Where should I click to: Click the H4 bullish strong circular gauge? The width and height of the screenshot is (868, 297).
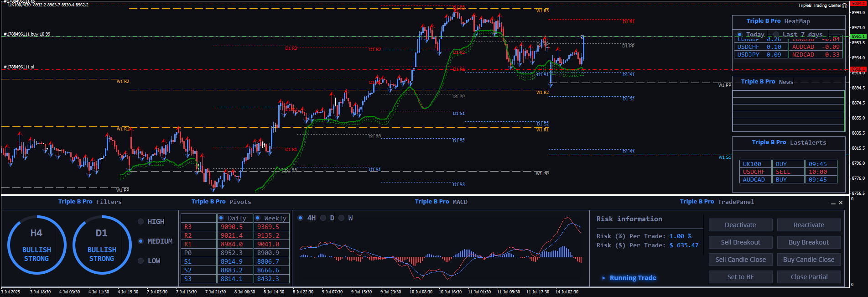click(36, 245)
